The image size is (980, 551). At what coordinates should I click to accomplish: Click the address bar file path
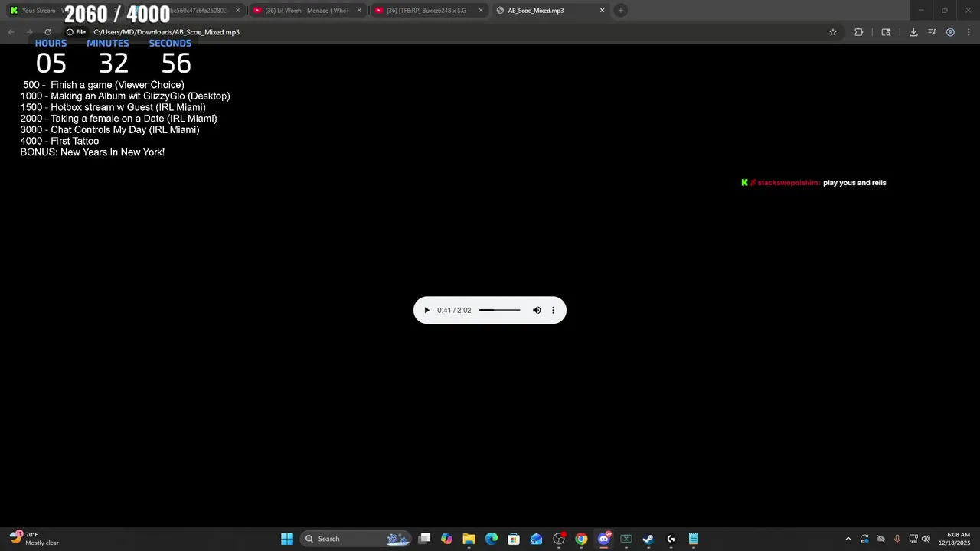[x=166, y=32]
